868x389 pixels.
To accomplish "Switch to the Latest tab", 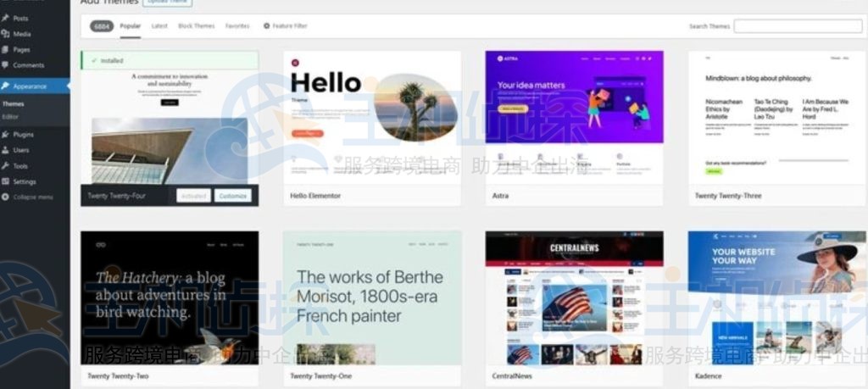I will tap(159, 26).
